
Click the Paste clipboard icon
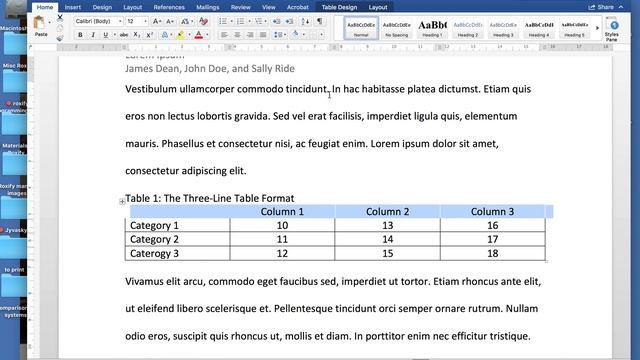40,23
